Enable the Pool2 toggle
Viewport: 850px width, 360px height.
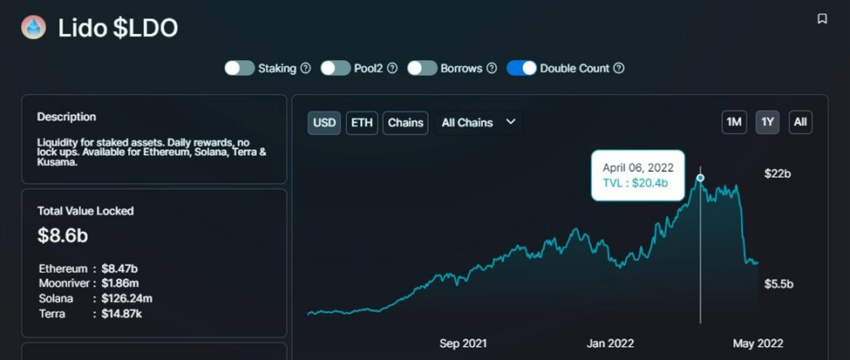[336, 68]
